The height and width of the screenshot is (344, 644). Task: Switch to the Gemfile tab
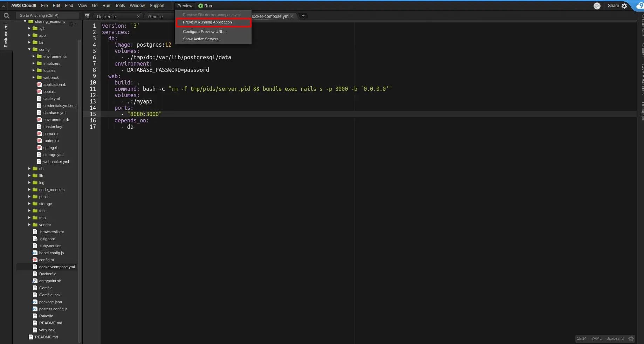[155, 16]
